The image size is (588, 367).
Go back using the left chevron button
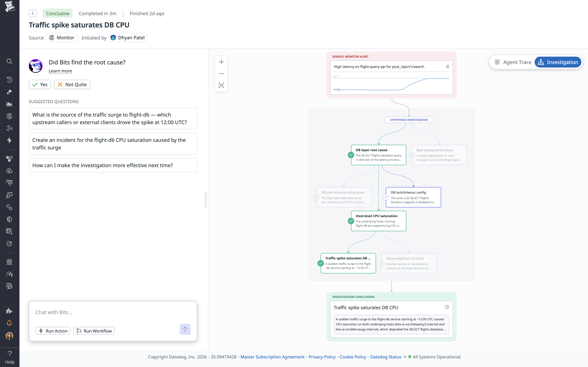(x=33, y=13)
